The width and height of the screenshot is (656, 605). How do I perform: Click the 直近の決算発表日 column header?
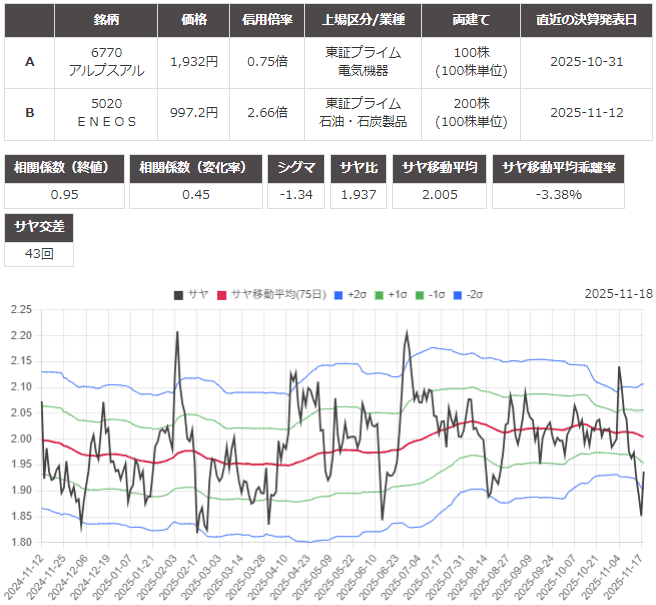[587, 19]
